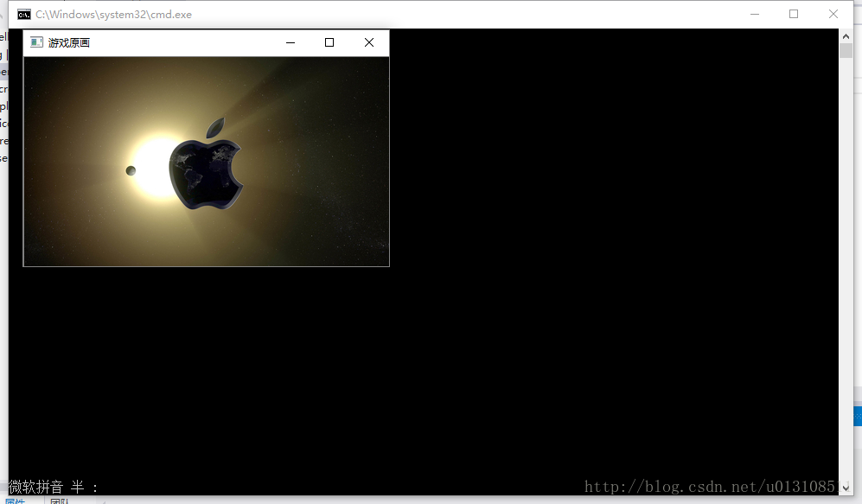Click the Apple logo image in 游戏原画
The width and height of the screenshot is (862, 504).
click(x=206, y=163)
